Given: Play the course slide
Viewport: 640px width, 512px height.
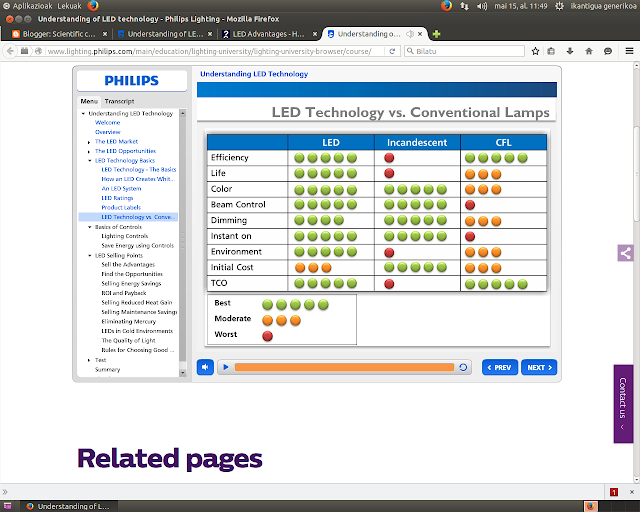Looking at the screenshot, I should (x=226, y=367).
